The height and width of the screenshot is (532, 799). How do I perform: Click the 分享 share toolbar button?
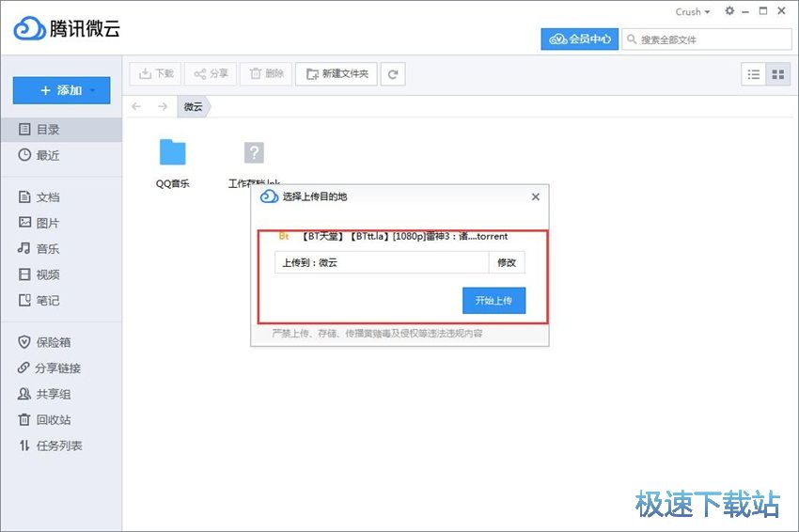tap(211, 74)
